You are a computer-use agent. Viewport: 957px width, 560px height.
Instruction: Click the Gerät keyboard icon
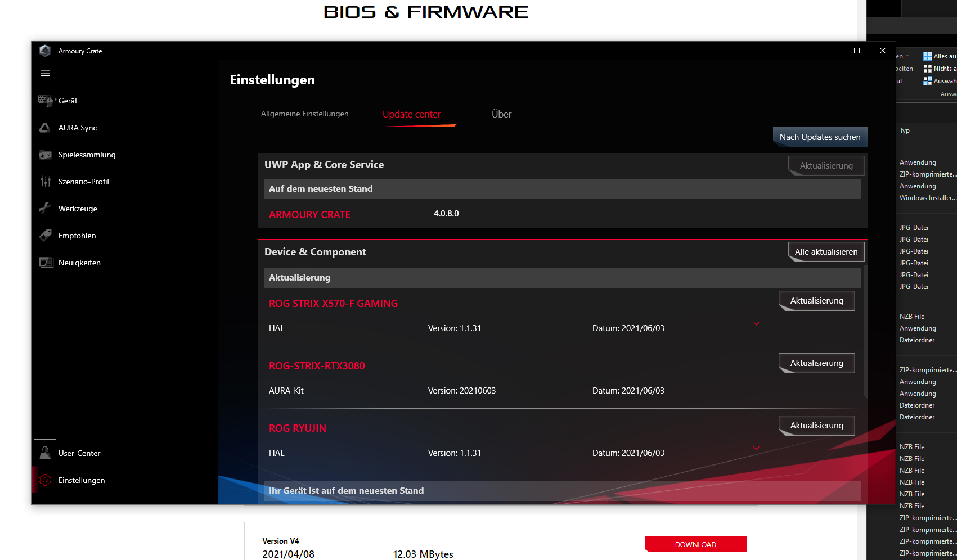pos(45,101)
